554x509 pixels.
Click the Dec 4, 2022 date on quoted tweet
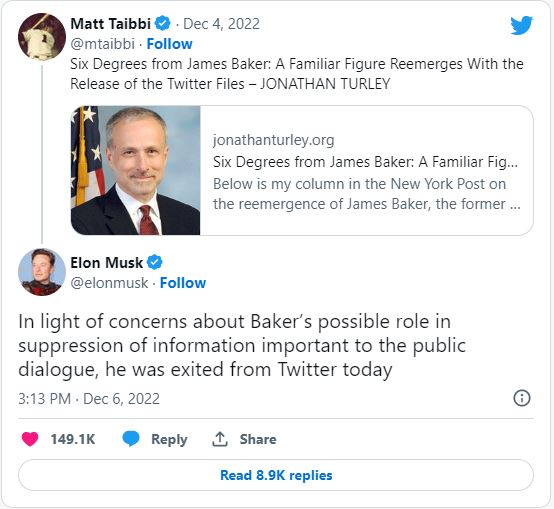coord(222,24)
